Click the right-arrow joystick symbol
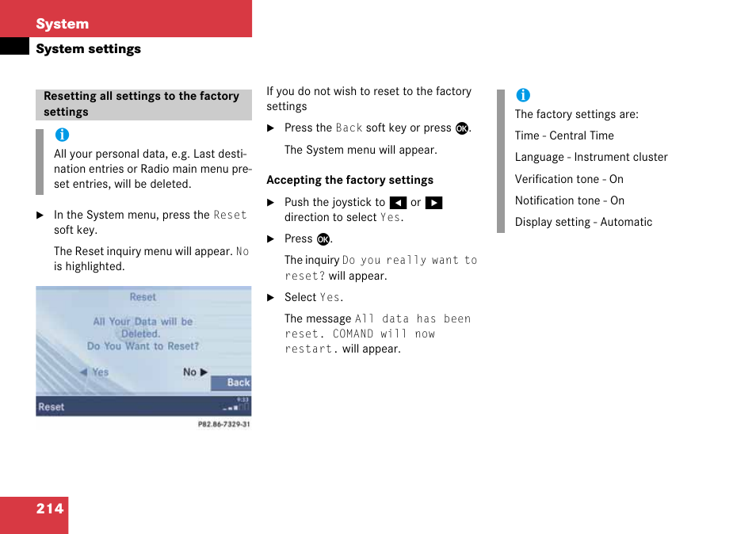 434,203
